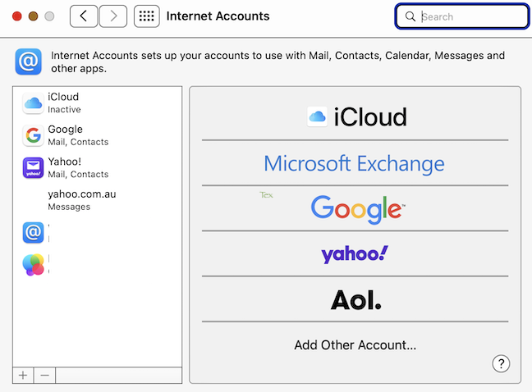Open help with the question mark button

pyautogui.click(x=501, y=363)
